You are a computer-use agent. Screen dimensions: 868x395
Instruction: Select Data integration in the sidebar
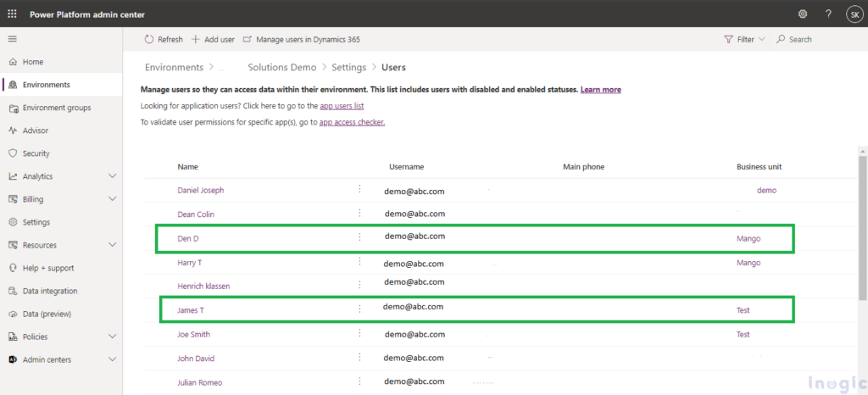tap(50, 291)
